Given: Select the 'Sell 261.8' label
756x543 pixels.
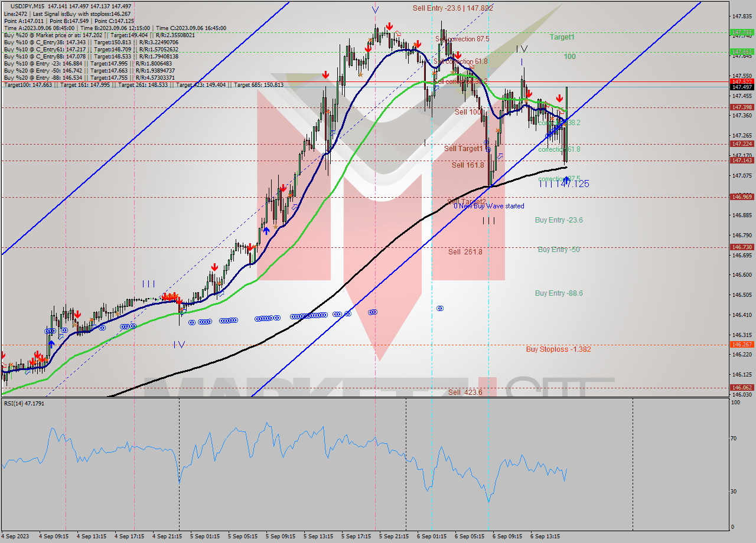Looking at the screenshot, I should point(465,251).
